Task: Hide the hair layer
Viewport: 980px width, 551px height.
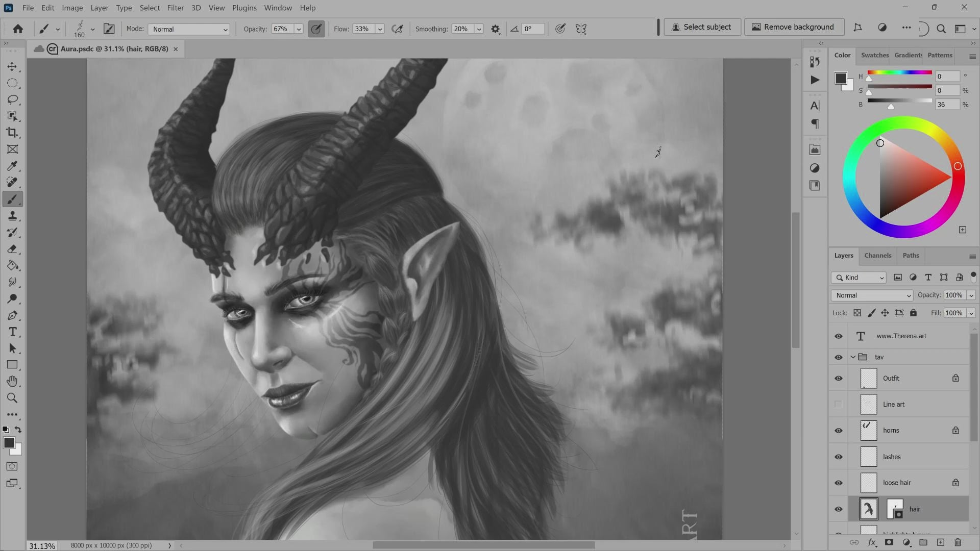Action: point(839,509)
